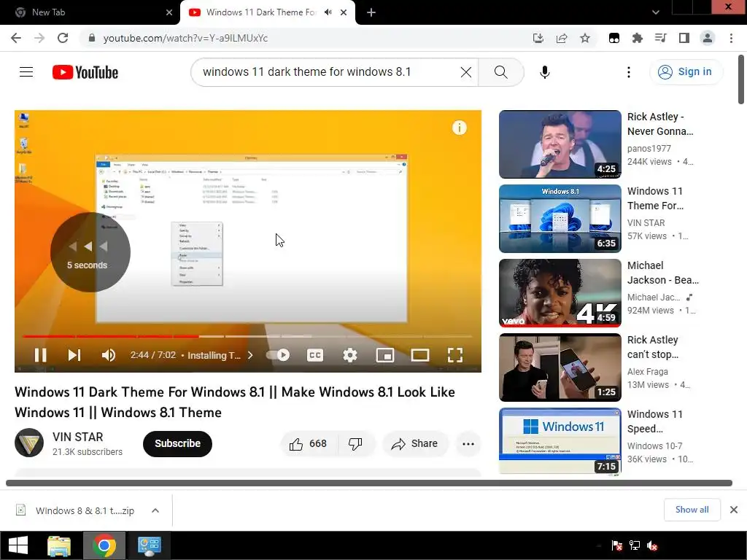This screenshot has width=747, height=560.
Task: Show all downloads
Action: click(x=692, y=510)
